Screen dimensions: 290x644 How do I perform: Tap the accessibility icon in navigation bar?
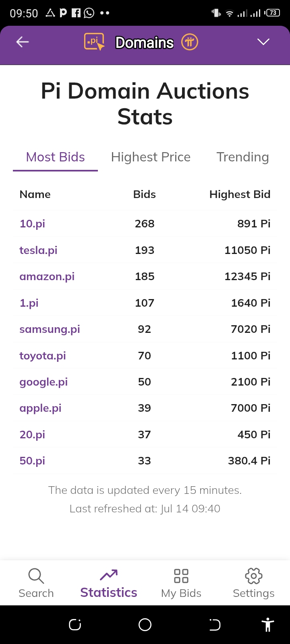click(267, 625)
